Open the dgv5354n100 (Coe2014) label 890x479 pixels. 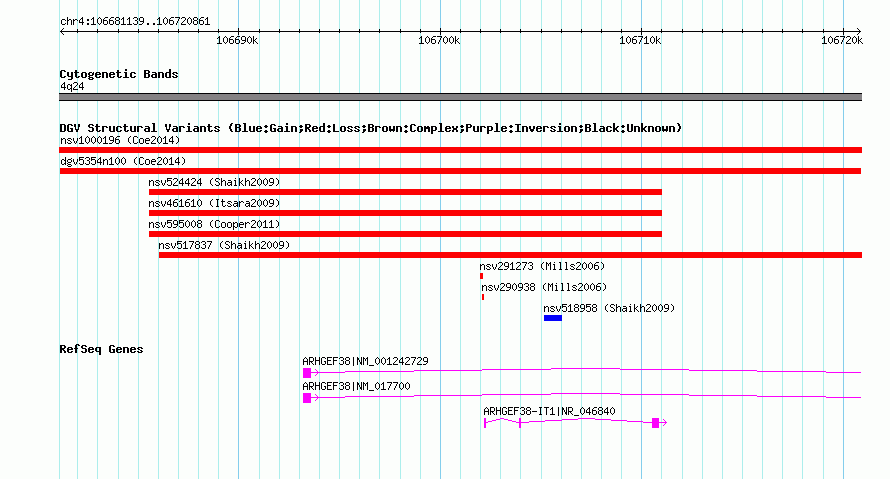123,161
